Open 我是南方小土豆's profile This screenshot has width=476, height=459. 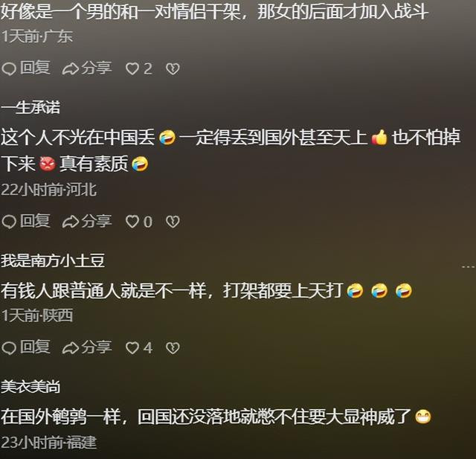(x=53, y=261)
